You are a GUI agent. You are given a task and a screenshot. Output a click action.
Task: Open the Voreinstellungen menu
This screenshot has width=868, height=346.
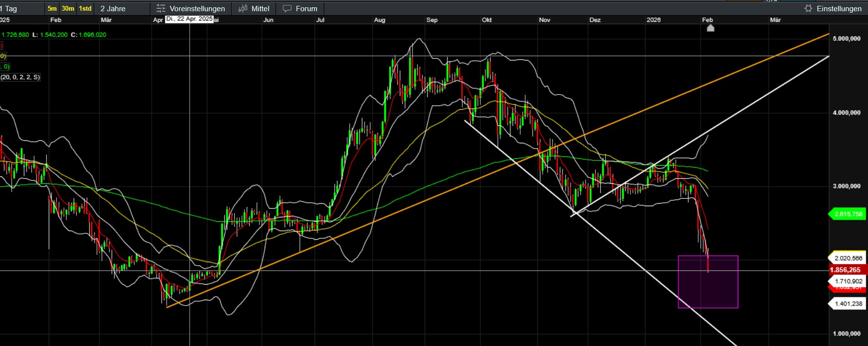pos(197,9)
